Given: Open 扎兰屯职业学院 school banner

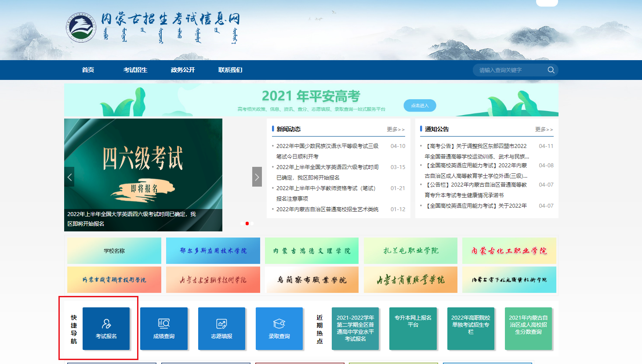Looking at the screenshot, I should (x=410, y=251).
